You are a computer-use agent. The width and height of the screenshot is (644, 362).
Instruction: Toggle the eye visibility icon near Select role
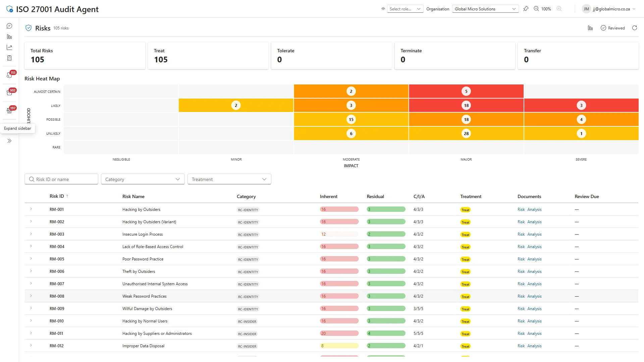coord(383,9)
